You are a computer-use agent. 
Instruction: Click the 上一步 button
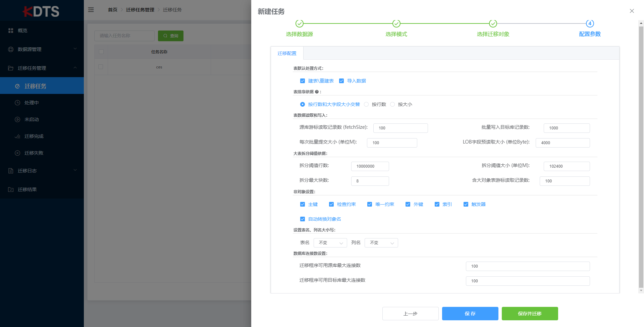[x=410, y=313]
